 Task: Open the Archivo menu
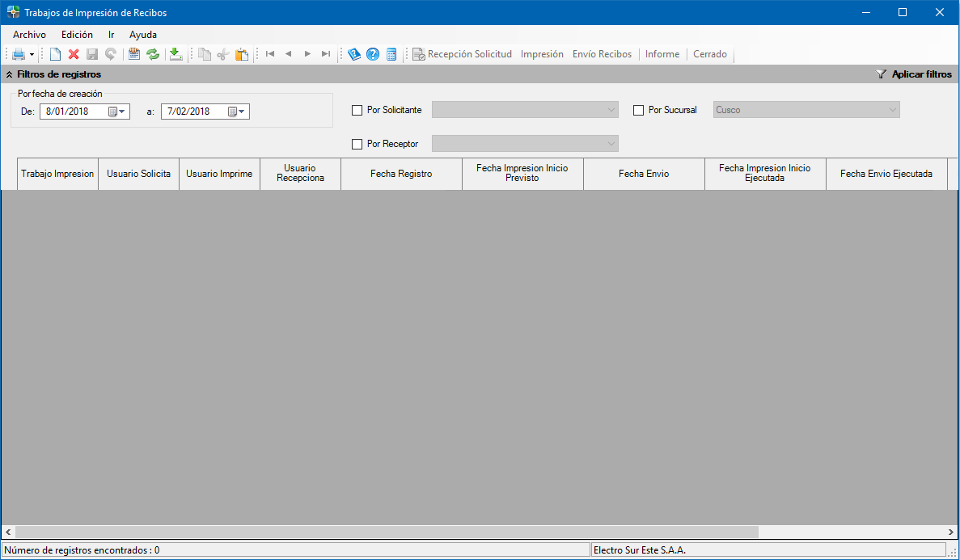pos(29,35)
